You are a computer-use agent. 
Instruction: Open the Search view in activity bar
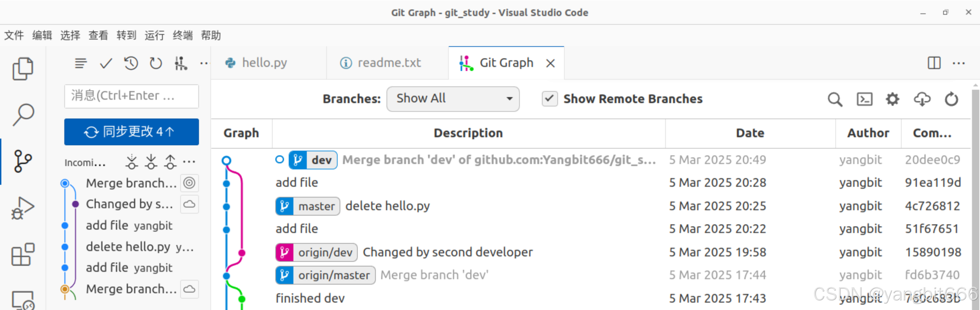(x=23, y=115)
